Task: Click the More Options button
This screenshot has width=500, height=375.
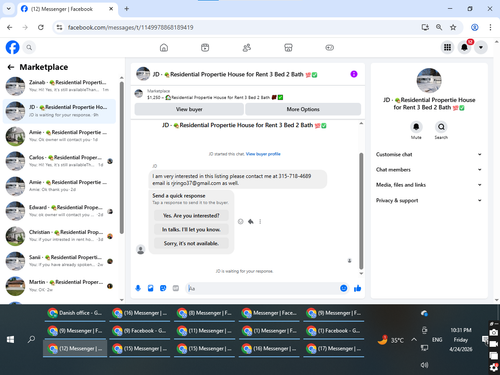Action: click(303, 109)
